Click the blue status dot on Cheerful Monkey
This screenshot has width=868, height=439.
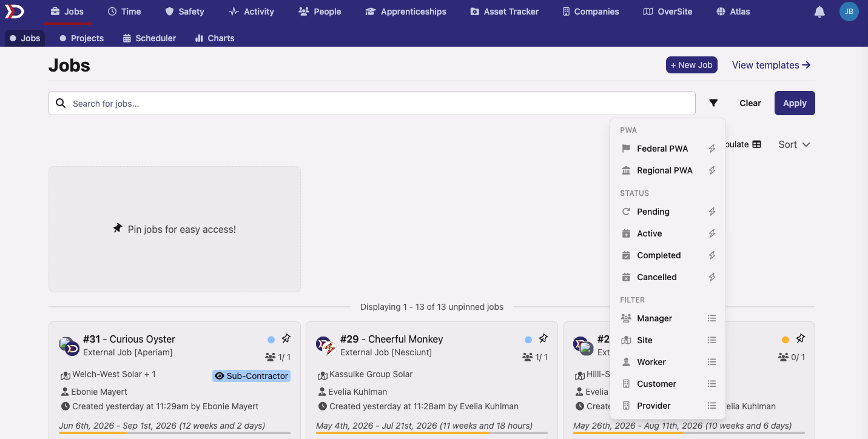pyautogui.click(x=528, y=340)
